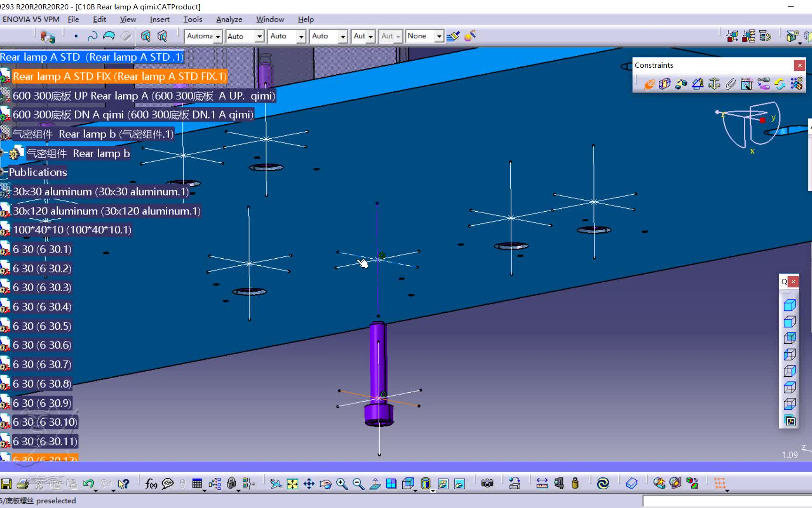
Task: Click the Undo arrow icon
Action: click(88, 484)
